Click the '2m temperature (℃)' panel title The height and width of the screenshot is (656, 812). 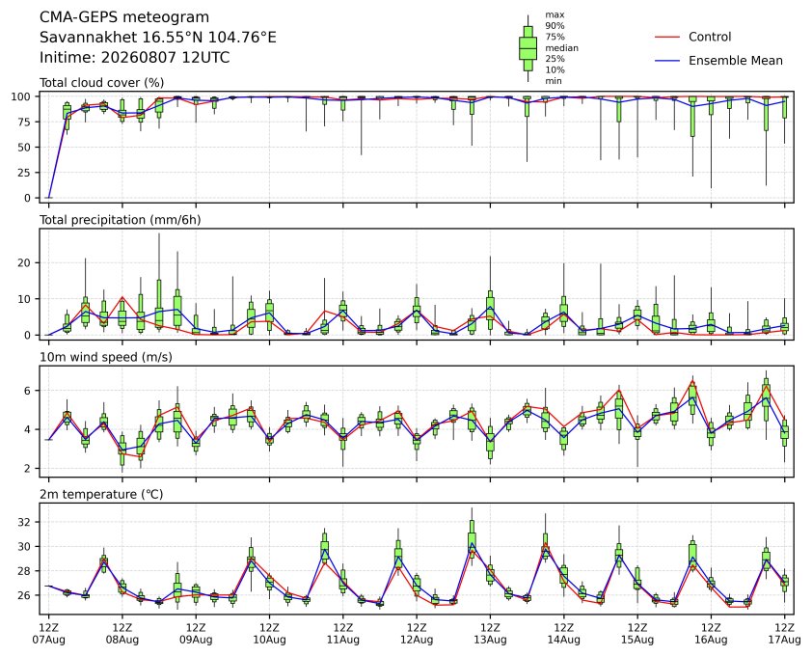point(101,494)
